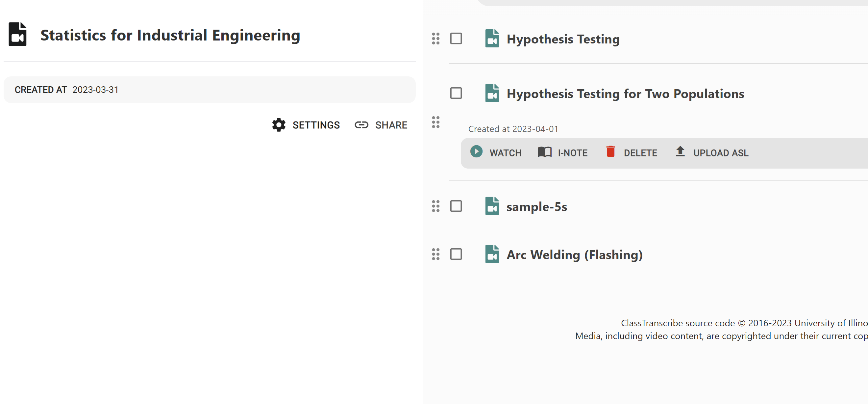868x404 pixels.
Task: Click drag handle beside Hypothesis Testing
Action: (435, 39)
